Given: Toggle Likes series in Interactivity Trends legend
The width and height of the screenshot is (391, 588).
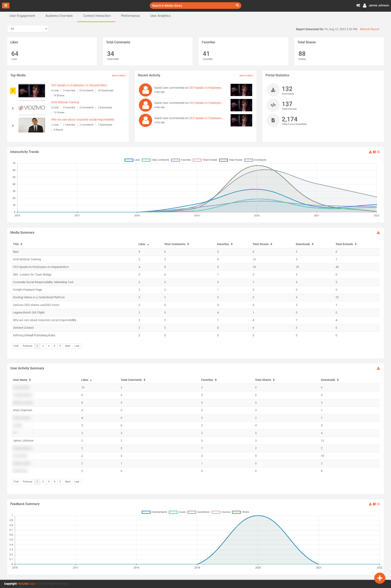Looking at the screenshot, I should [x=132, y=160].
